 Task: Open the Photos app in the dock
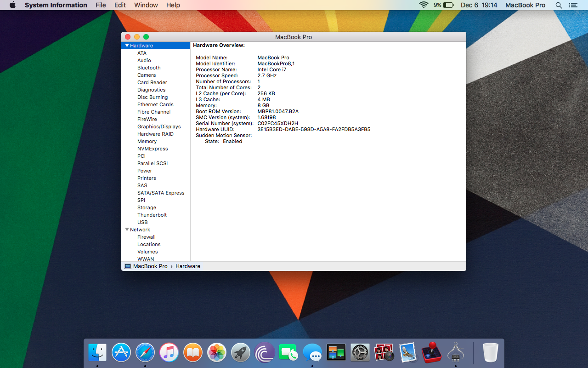coord(217,353)
